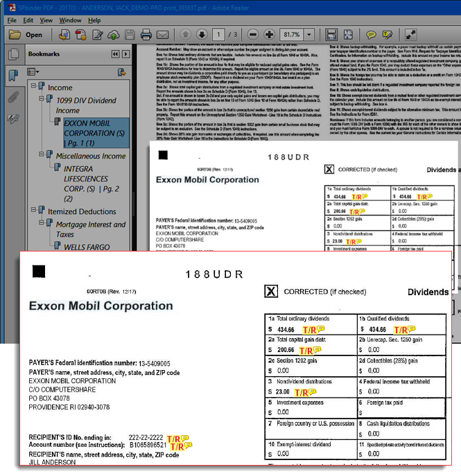Collapse the Income bookmark tree node
Viewport: 461px width, 476px height.
[x=32, y=87]
